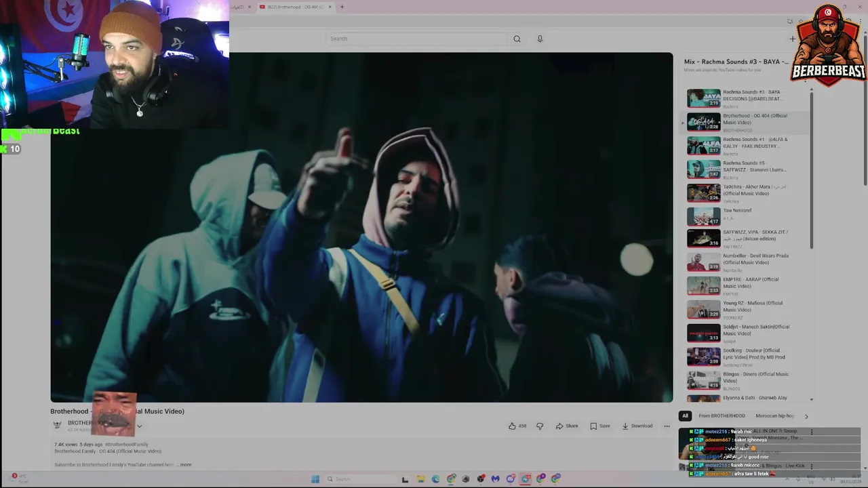Play Rachma Sounds #3 BAYA DECISIONS thumbnail
The height and width of the screenshot is (488, 868).
click(704, 98)
